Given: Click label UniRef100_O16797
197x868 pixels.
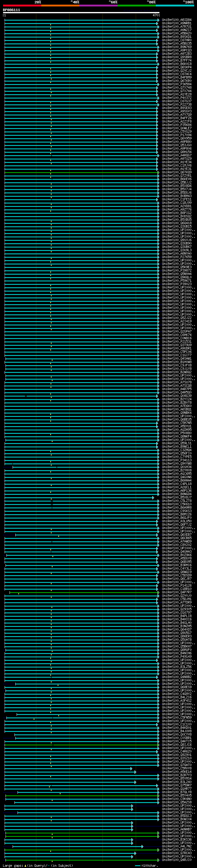Looking at the screenshot, I should pos(177,612).
